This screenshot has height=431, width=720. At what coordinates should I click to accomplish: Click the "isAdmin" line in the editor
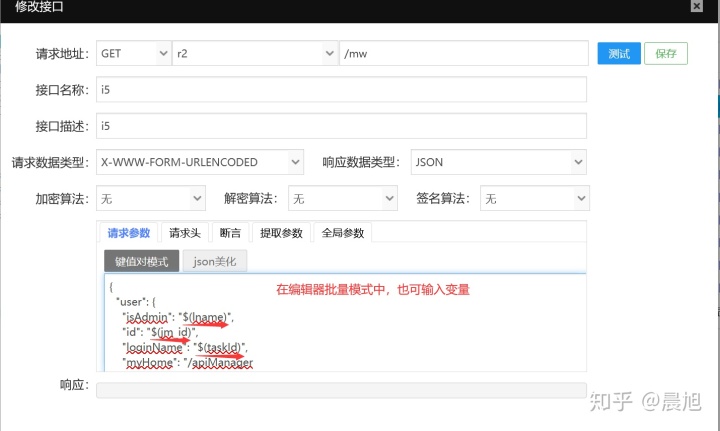point(178,317)
